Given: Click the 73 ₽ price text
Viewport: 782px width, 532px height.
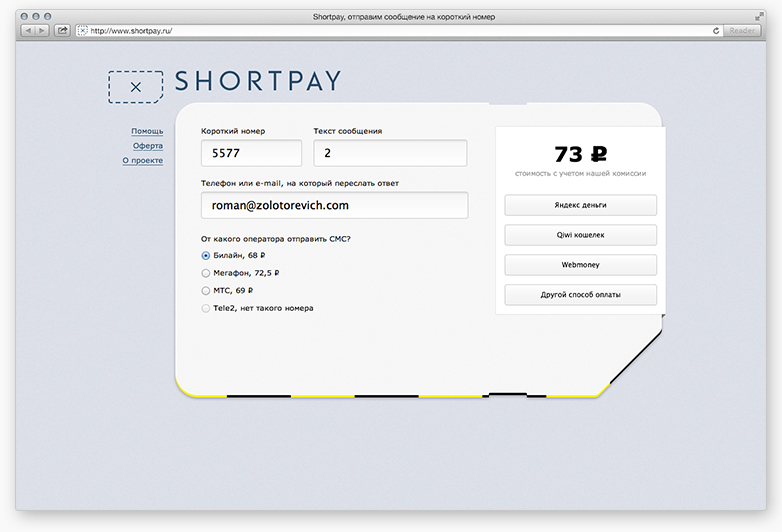Looking at the screenshot, I should click(581, 154).
